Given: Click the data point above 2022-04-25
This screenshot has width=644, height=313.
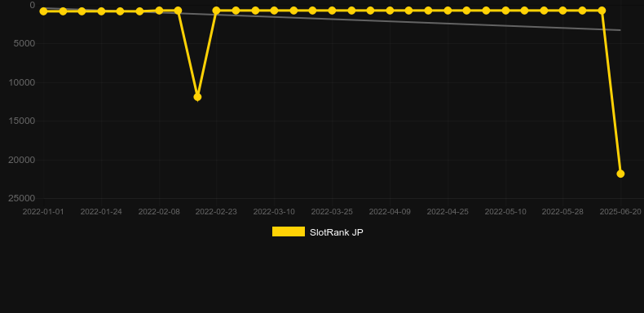Looking at the screenshot, I should (x=448, y=11).
